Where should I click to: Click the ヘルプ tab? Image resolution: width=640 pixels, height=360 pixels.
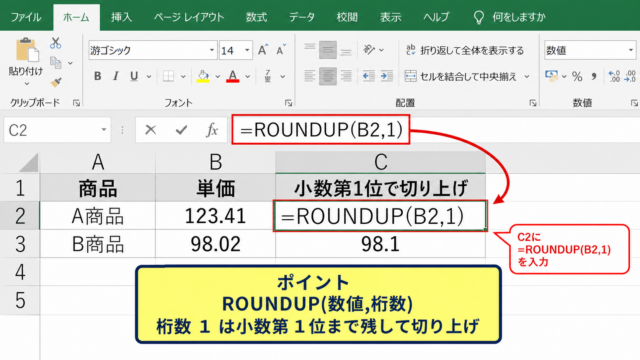tap(436, 17)
